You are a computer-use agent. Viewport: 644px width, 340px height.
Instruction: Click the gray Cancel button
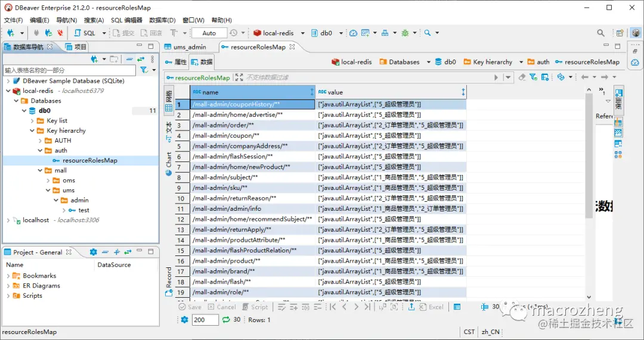coord(222,307)
